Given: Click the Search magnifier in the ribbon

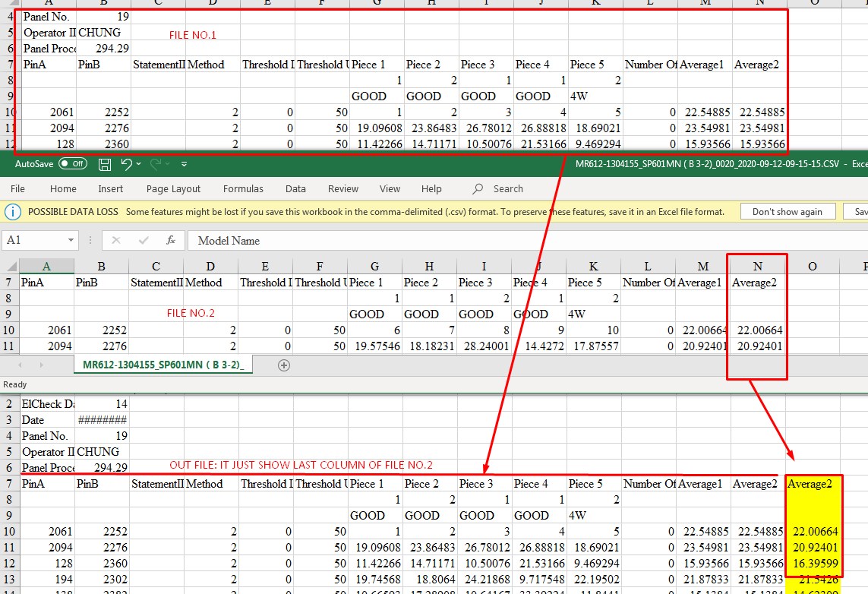Looking at the screenshot, I should coord(478,189).
